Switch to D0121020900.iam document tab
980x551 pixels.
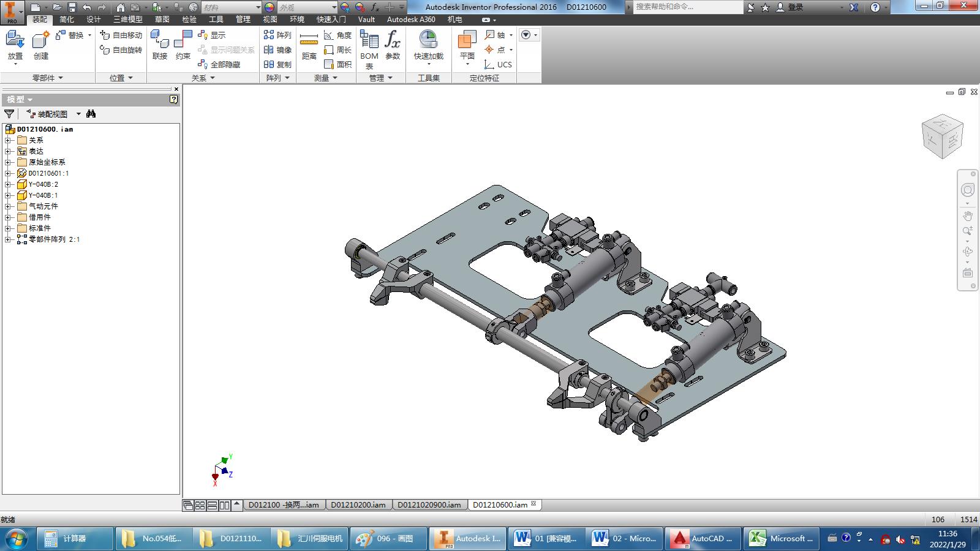point(429,505)
